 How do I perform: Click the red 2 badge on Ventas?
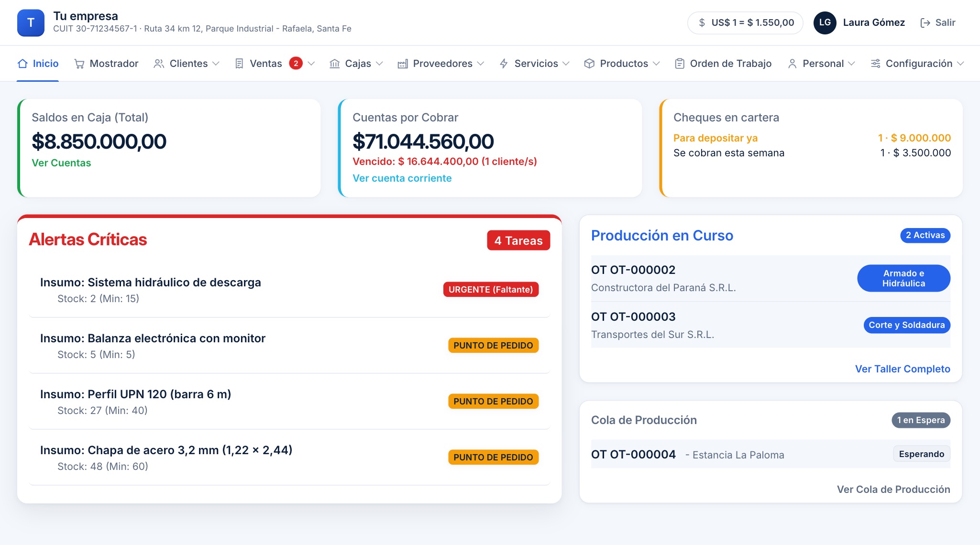[x=296, y=63]
